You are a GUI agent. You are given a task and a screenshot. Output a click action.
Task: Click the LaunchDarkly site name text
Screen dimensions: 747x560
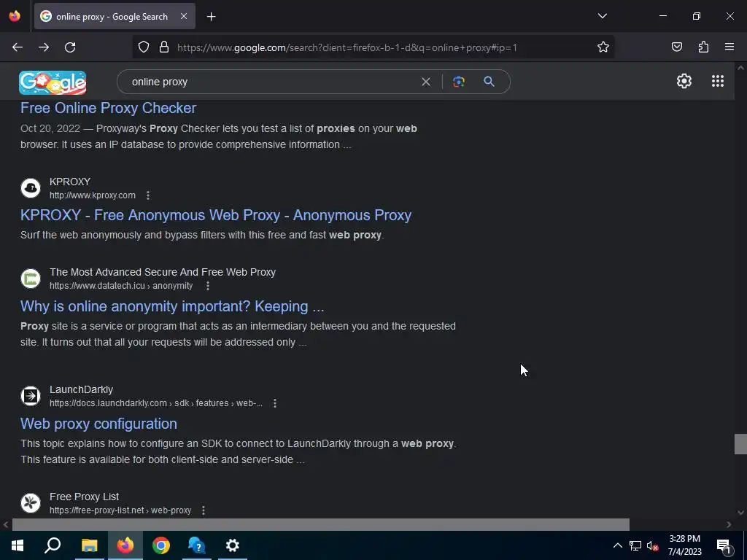point(82,389)
